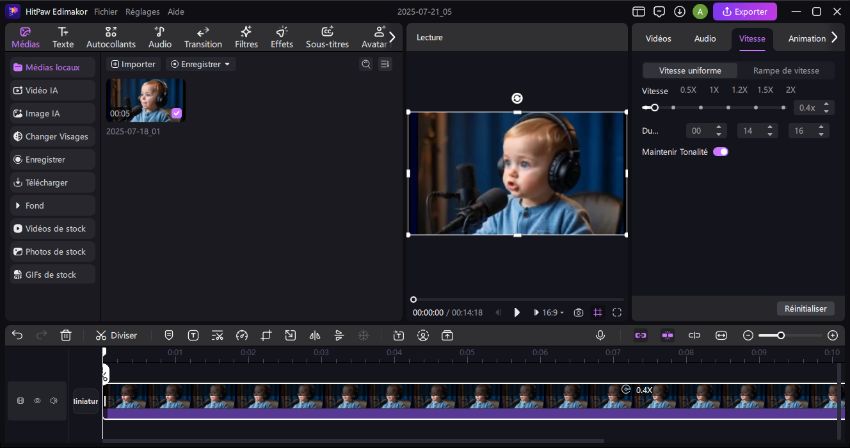Toggle Maintenir Tonalité switch
Viewport: 850px width, 448px height.
720,152
